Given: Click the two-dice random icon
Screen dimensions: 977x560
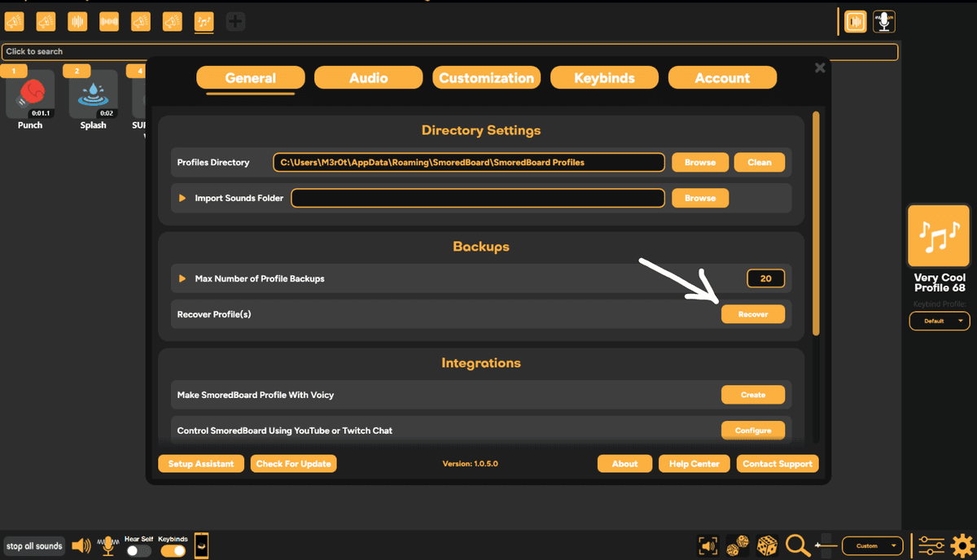Looking at the screenshot, I should (738, 546).
